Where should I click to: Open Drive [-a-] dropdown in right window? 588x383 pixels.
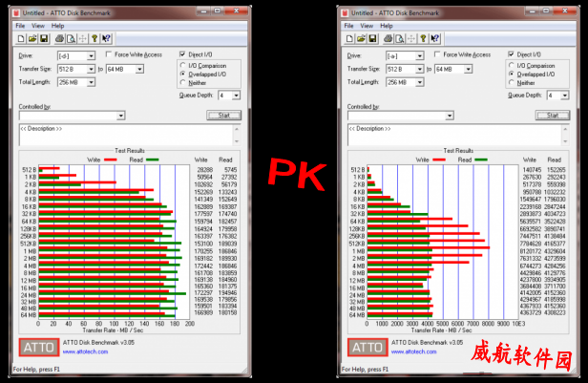pyautogui.click(x=420, y=56)
